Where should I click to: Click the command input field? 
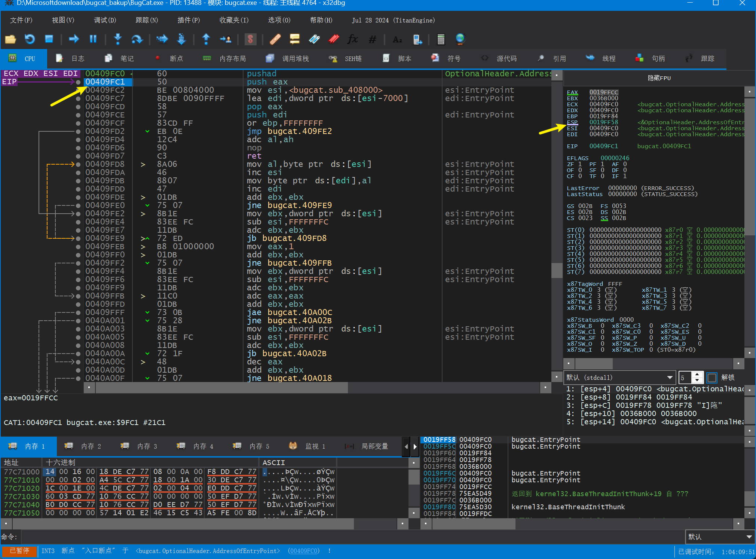[352, 537]
